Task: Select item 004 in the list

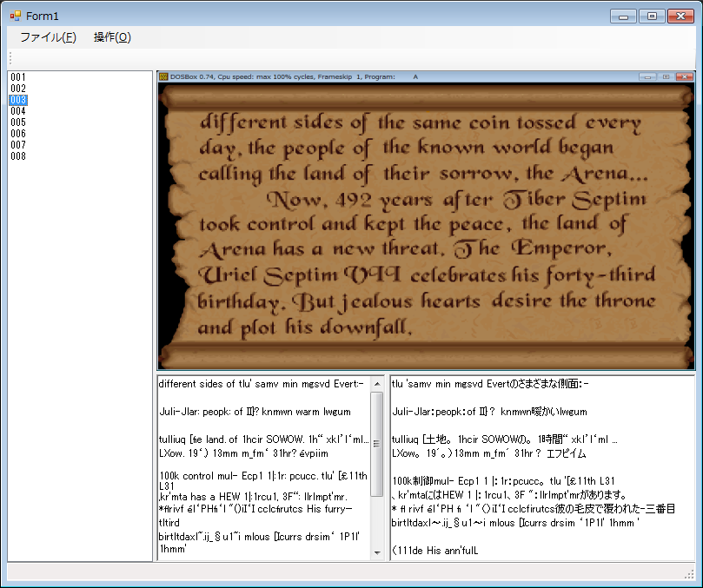Action: point(18,111)
